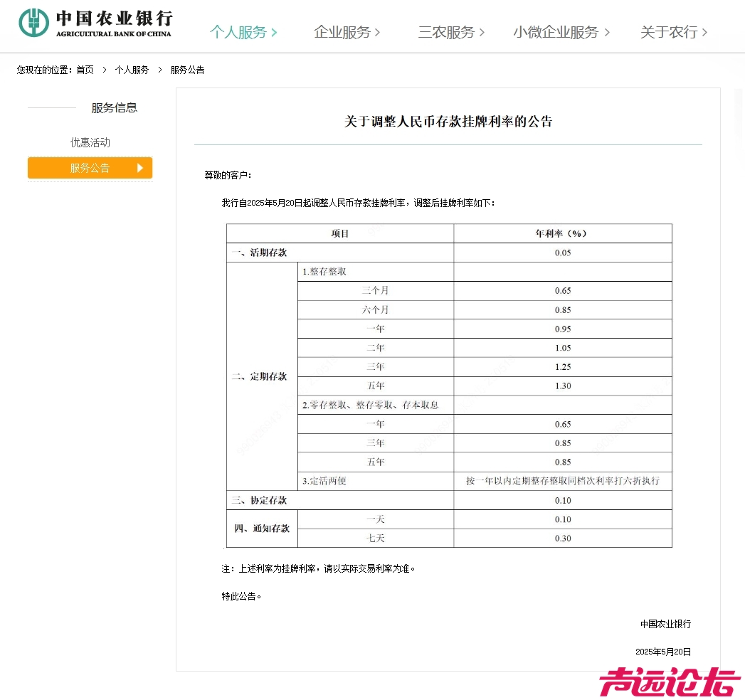Click the Agricultural Bank of China logo
Image resolution: width=745 pixels, height=700 pixels.
[x=95, y=23]
